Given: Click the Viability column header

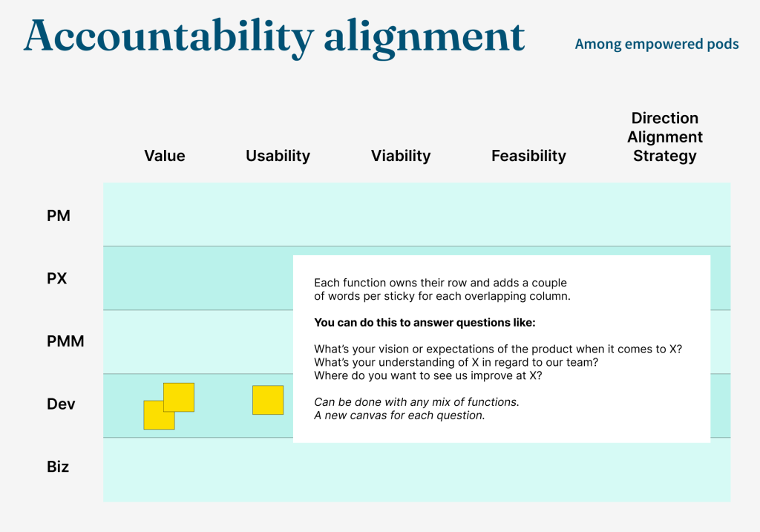Looking at the screenshot, I should (401, 156).
